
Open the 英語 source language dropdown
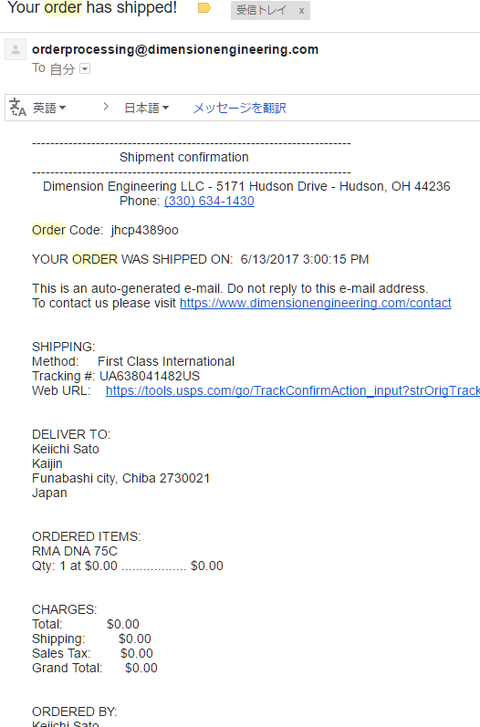pos(49,108)
